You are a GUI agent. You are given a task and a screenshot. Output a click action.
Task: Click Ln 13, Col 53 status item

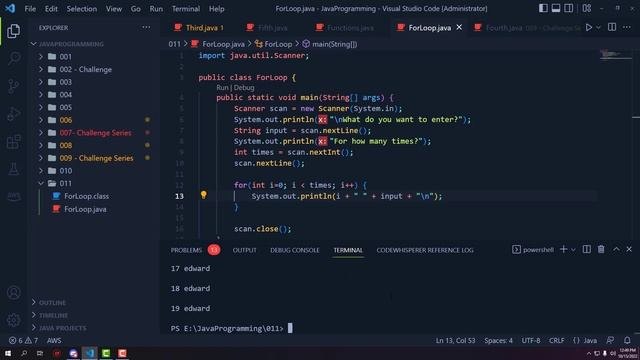pyautogui.click(x=455, y=340)
